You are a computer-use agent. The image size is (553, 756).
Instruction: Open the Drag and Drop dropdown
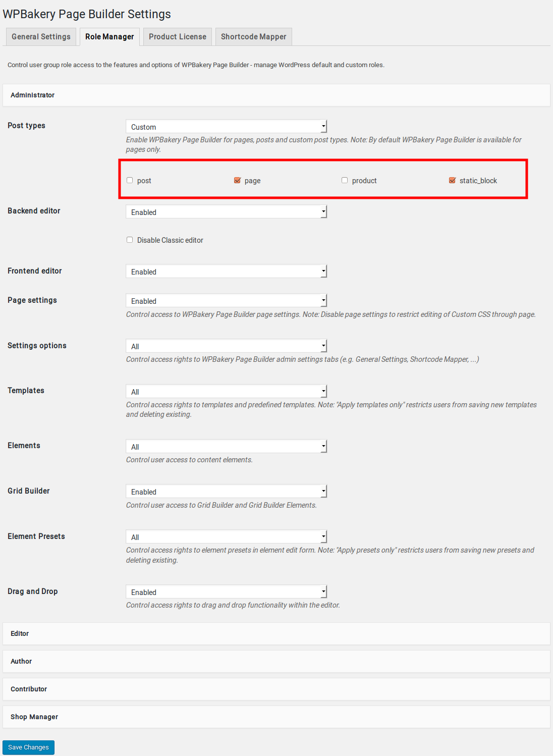pyautogui.click(x=227, y=592)
